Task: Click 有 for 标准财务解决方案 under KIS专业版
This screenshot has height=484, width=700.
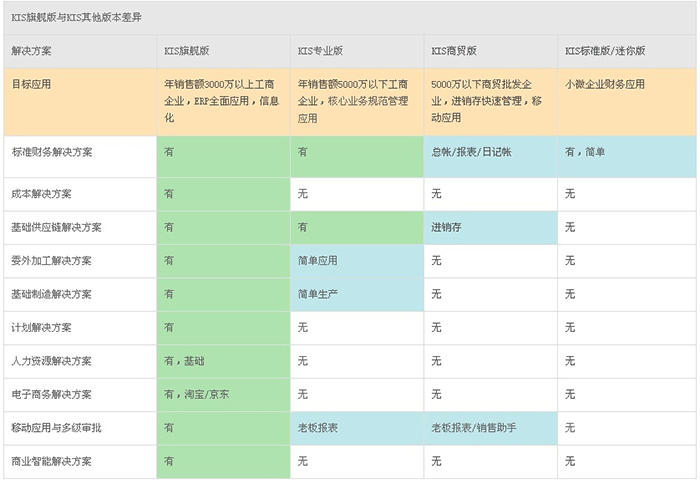Action: click(x=302, y=152)
